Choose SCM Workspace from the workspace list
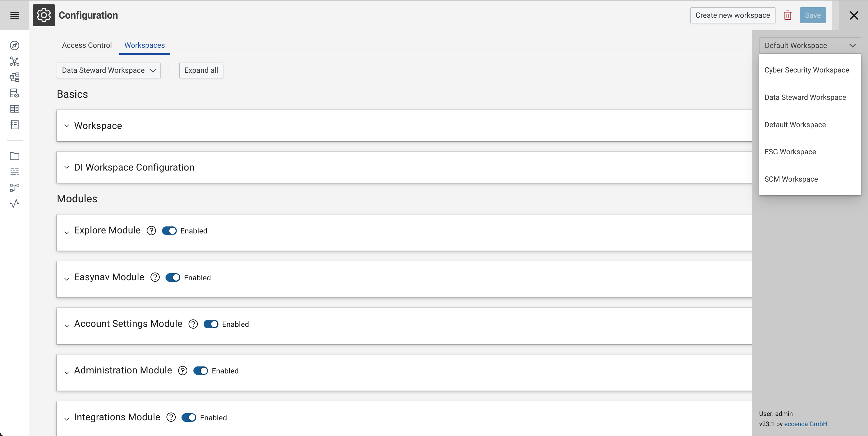The height and width of the screenshot is (436, 868). (791, 179)
